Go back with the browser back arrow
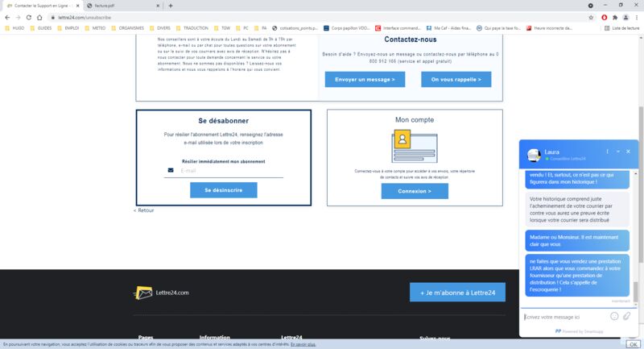 [x=7, y=18]
